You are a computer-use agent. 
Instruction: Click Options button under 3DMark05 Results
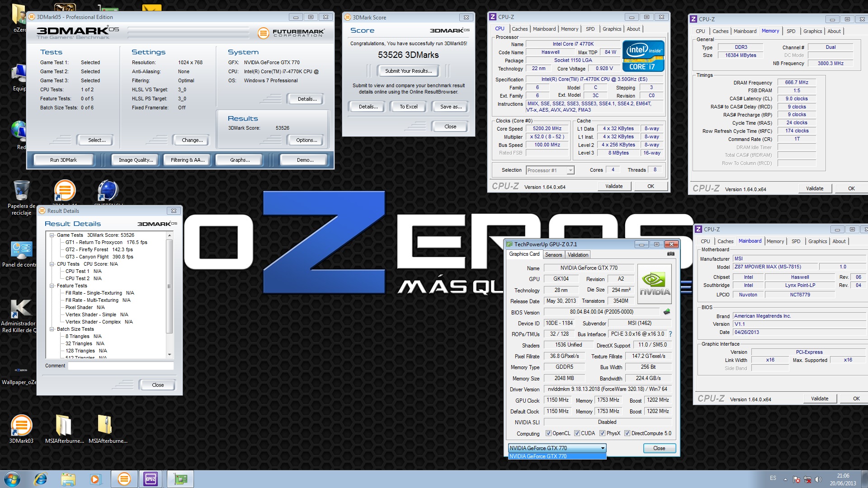pyautogui.click(x=306, y=140)
